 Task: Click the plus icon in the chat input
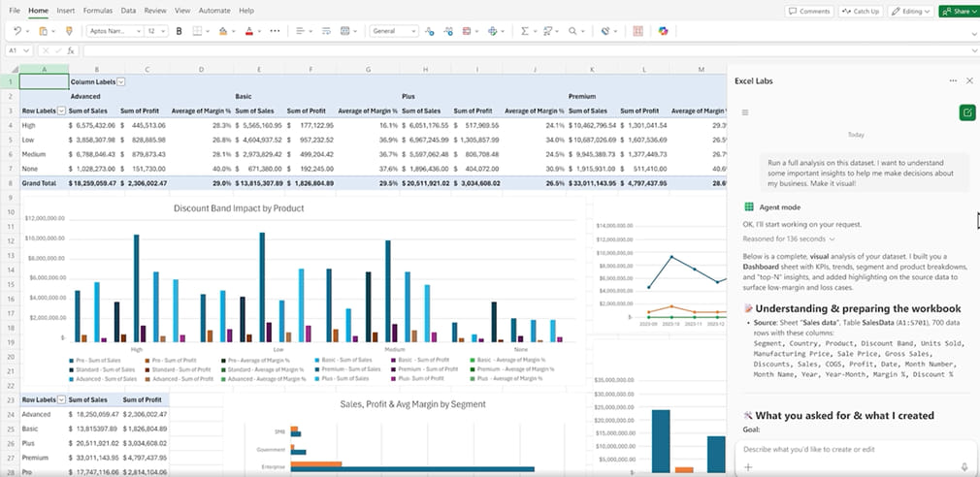tap(747, 466)
